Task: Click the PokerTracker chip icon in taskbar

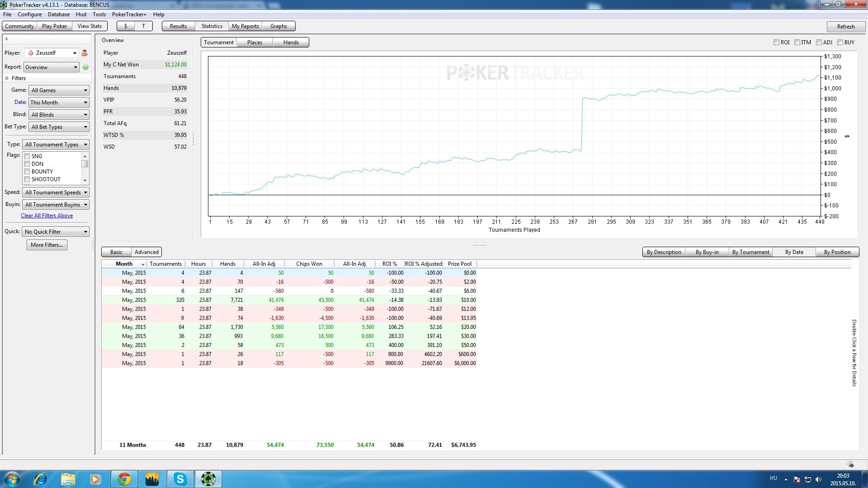Action: 208,479
